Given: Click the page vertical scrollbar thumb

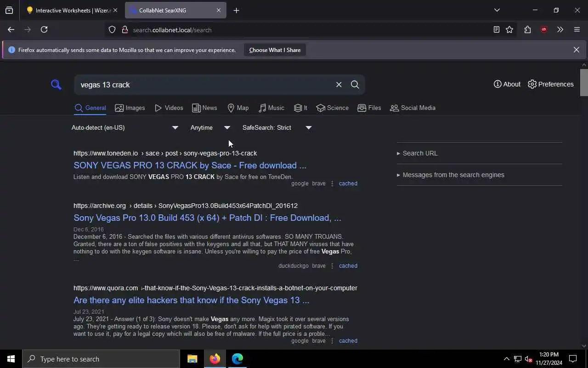Looking at the screenshot, I should pos(584,82).
